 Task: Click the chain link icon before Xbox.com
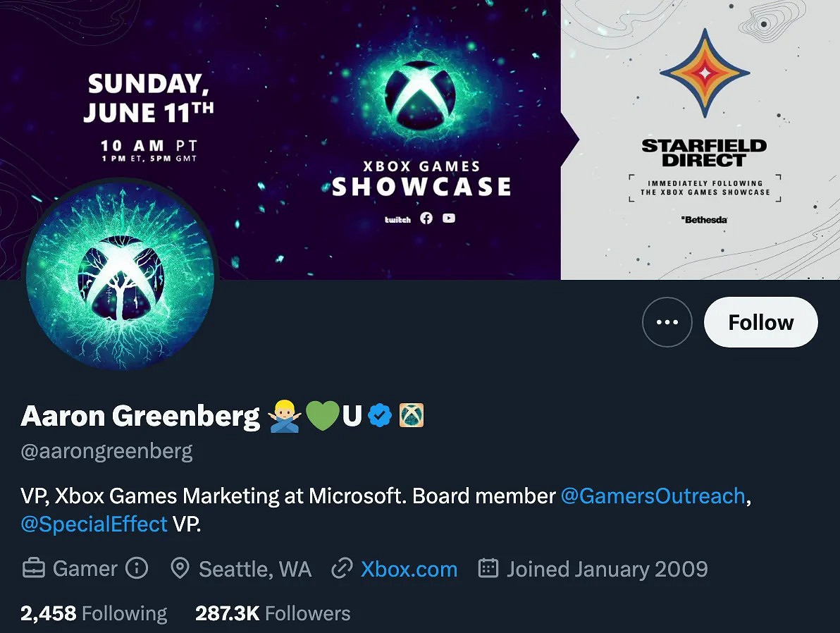coord(342,568)
